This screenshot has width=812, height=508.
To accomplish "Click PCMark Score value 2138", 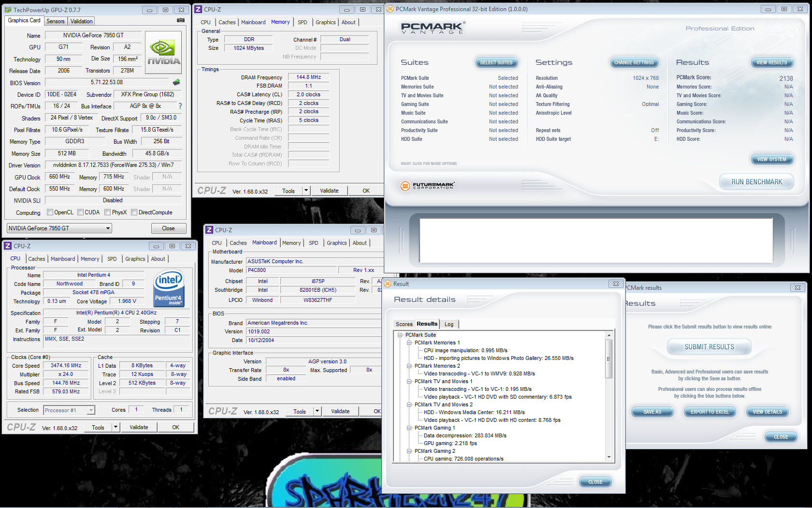I will pos(786,78).
